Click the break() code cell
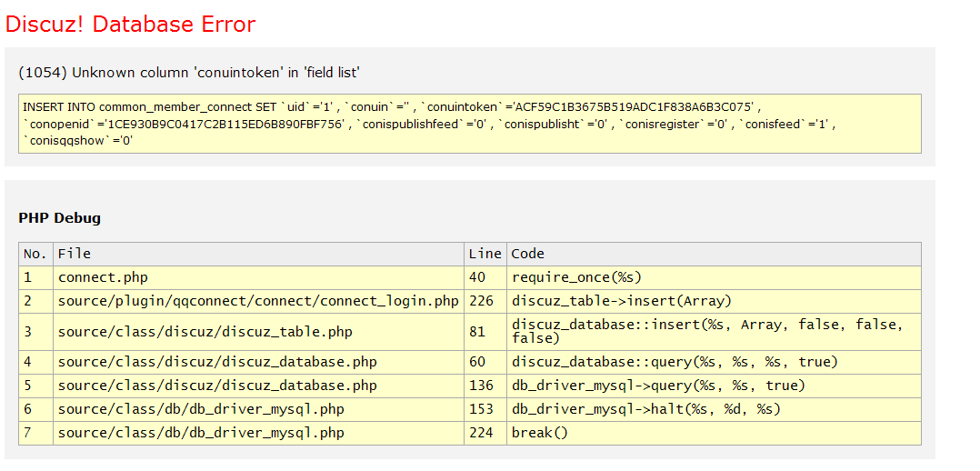980x471 pixels. (539, 433)
